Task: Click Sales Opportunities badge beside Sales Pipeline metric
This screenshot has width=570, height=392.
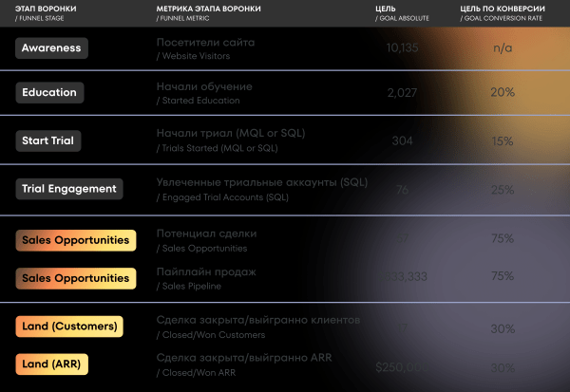Action: [76, 279]
